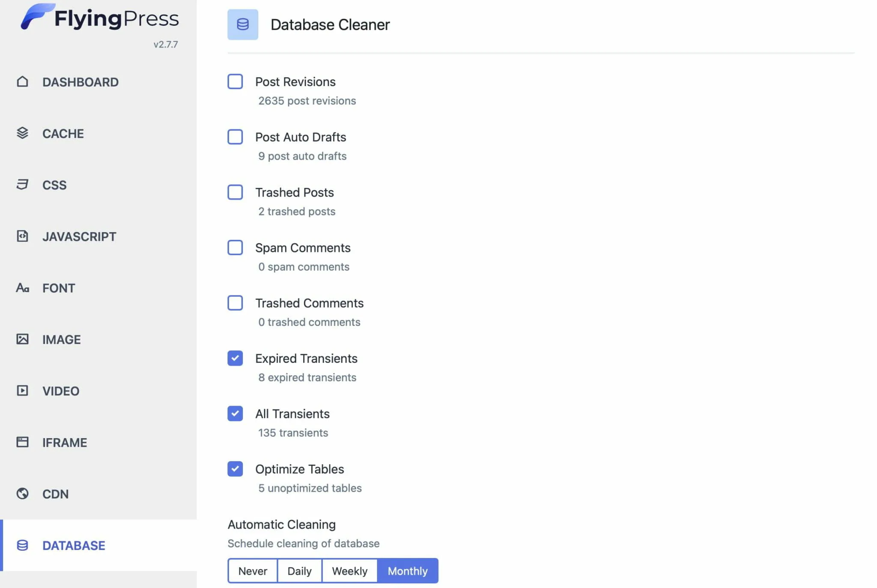Click the FlyingPress logo
This screenshot has height=588, width=877.
coord(99,18)
